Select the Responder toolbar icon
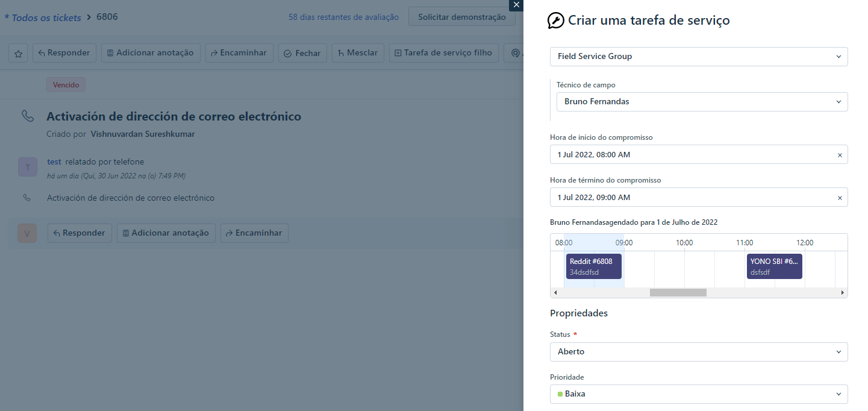 pos(41,52)
